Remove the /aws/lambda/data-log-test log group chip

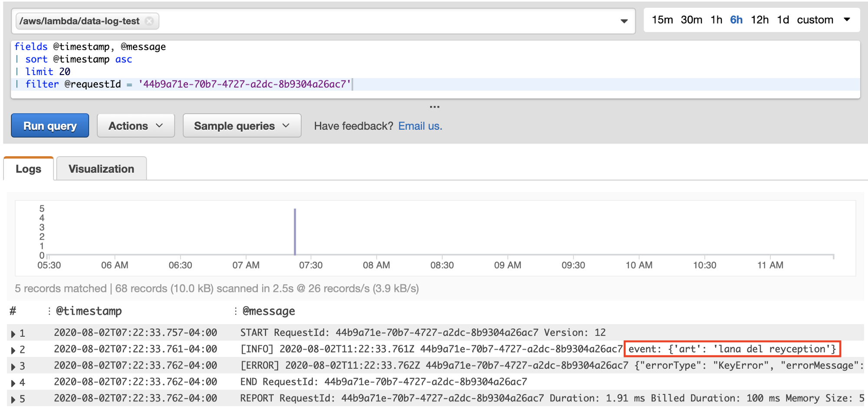[x=149, y=21]
